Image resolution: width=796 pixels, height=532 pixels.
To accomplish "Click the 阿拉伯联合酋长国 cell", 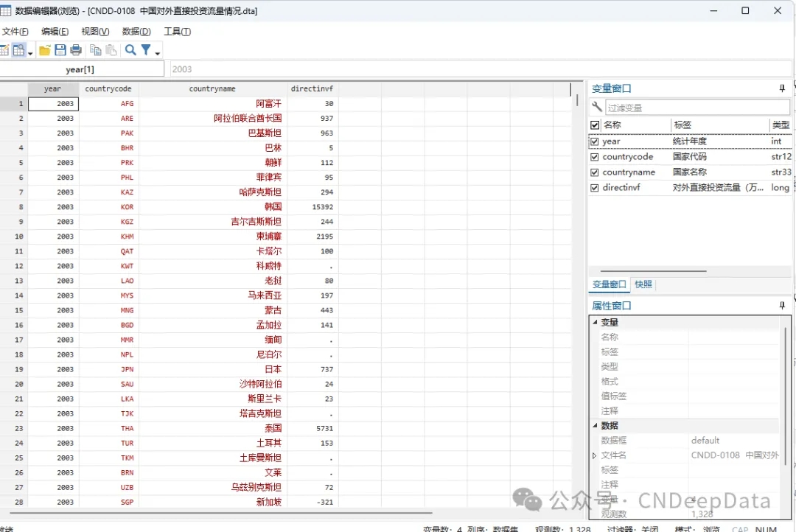I will 212,119.
